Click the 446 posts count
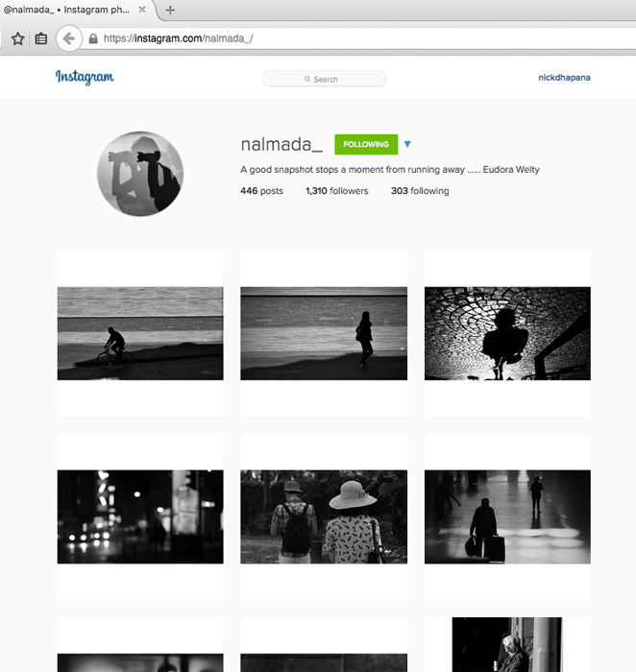Viewport: 636px width, 672px height. pos(261,191)
